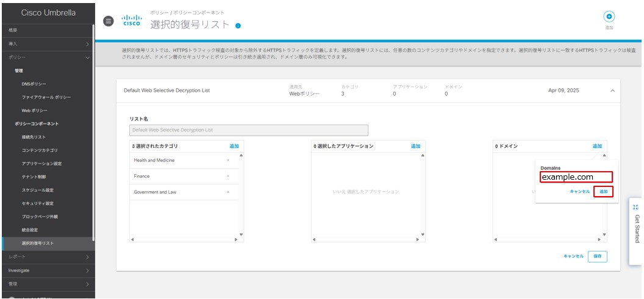Click right scroll arrow in categories list
Image resolution: width=644 pixels, height=299 pixels.
236,239
